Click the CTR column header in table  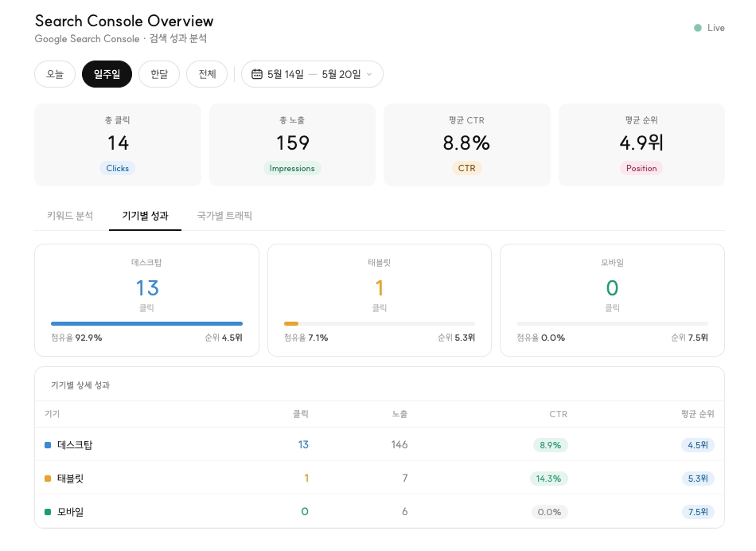click(559, 414)
